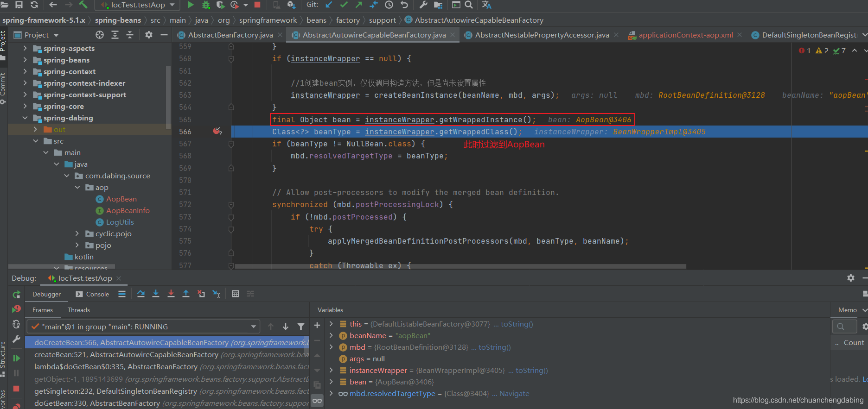Viewport: 868px width, 409px height.
Task: Click the Project panel collapse all icon
Action: pyautogui.click(x=130, y=35)
